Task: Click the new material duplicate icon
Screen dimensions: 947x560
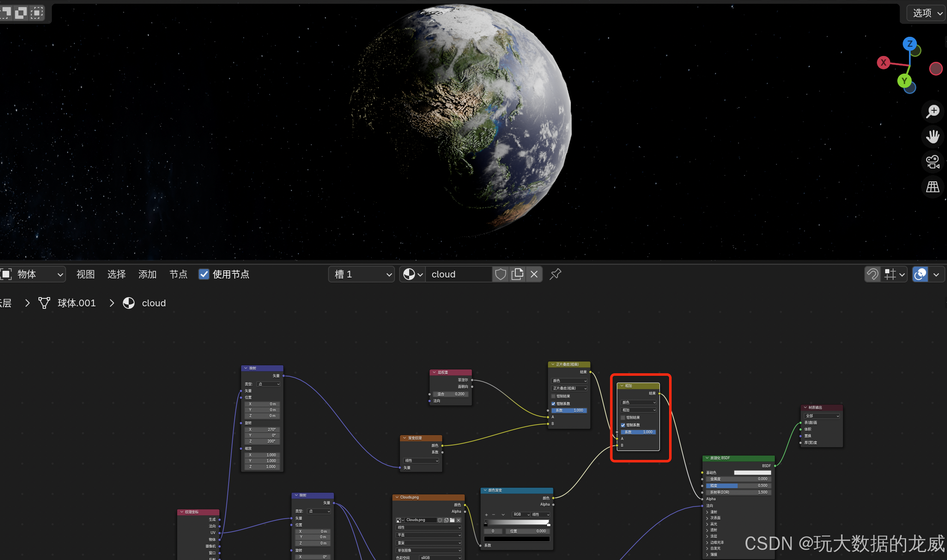Action: click(x=517, y=275)
